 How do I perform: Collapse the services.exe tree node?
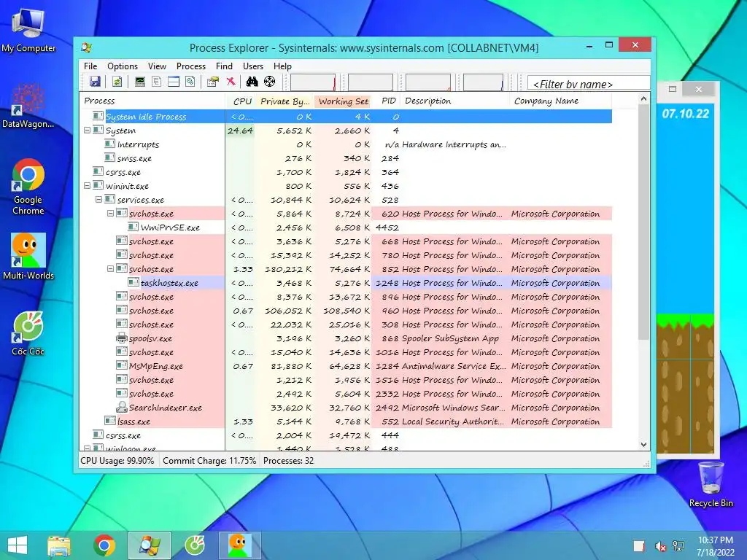(x=98, y=200)
